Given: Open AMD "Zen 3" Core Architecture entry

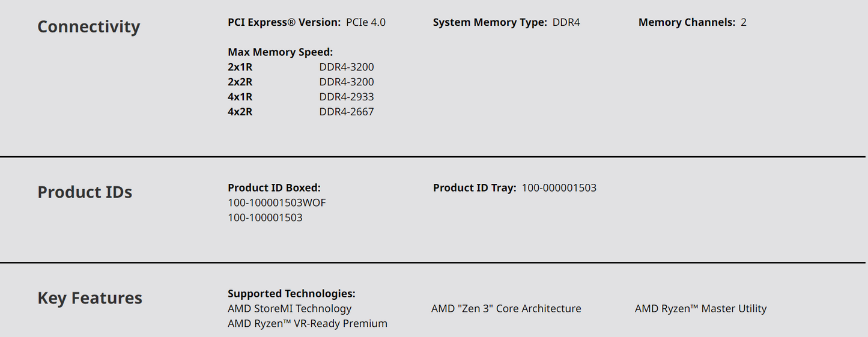Looking at the screenshot, I should [x=506, y=309].
